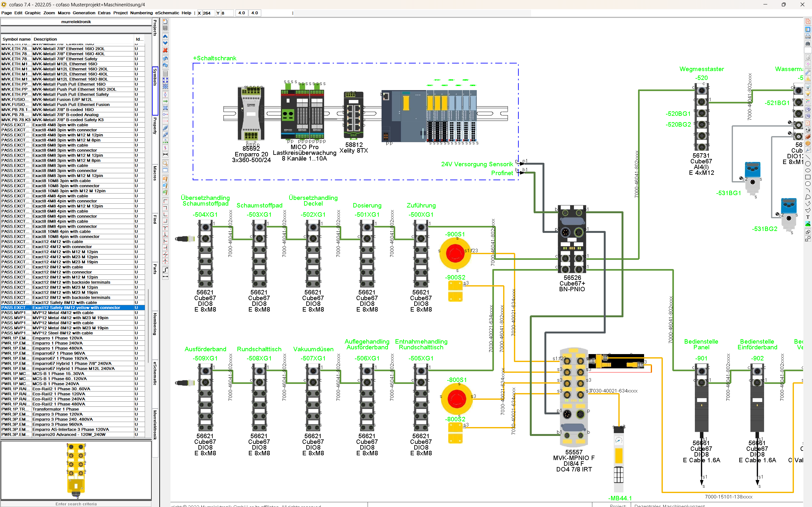The width and height of the screenshot is (812, 507).
Task: Open the Generation menu
Action: (x=84, y=13)
